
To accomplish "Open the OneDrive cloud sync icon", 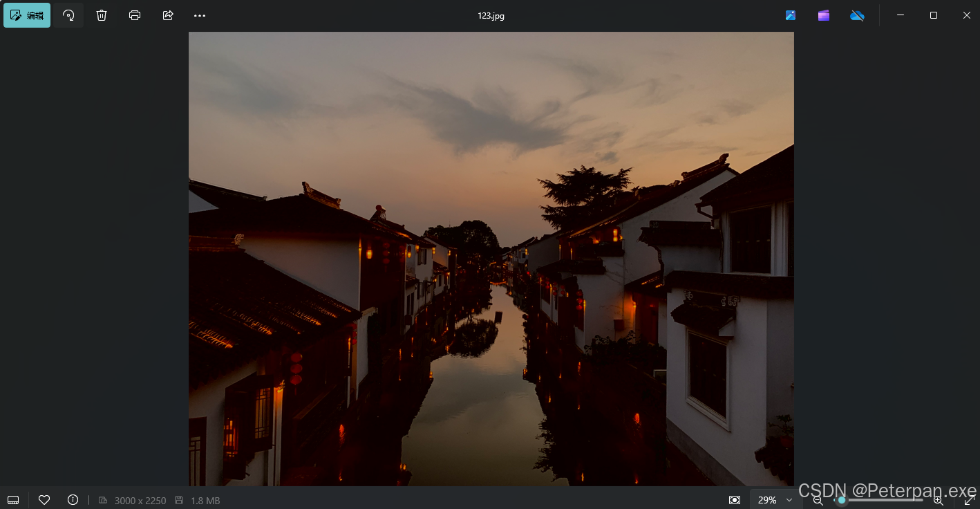I will tap(857, 15).
